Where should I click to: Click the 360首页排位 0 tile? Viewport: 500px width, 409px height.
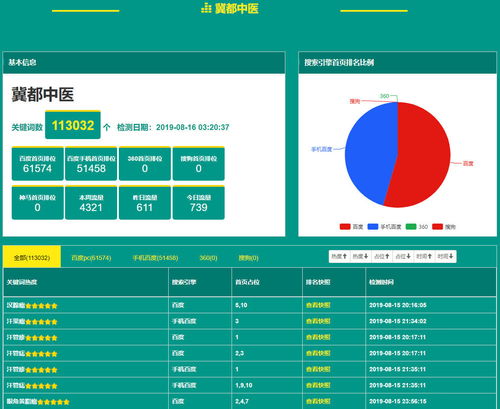145,164
